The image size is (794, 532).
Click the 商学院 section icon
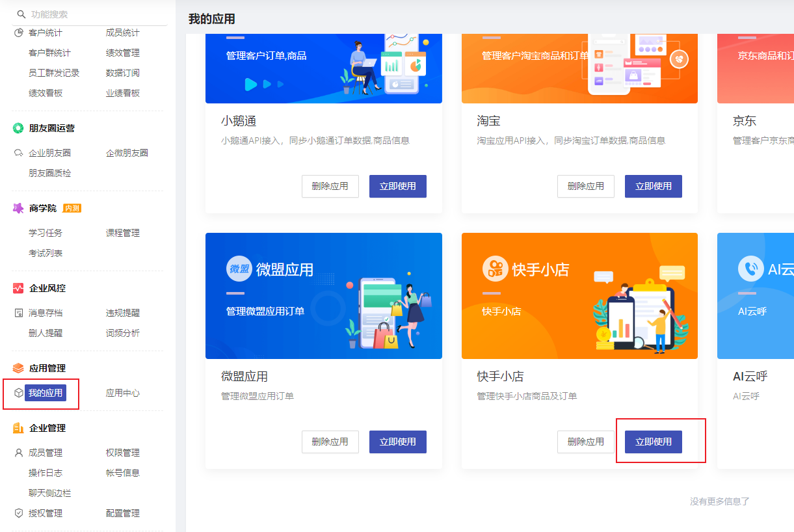coord(18,208)
